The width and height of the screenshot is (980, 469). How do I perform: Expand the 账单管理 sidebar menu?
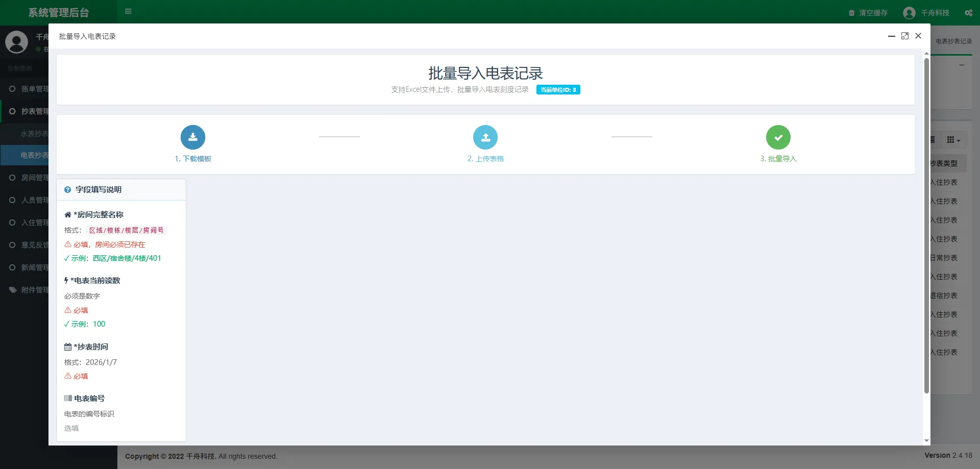coord(31,88)
